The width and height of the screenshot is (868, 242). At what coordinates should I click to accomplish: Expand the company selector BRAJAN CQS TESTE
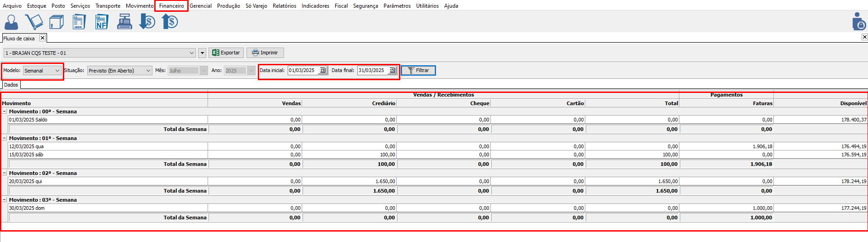point(192,53)
